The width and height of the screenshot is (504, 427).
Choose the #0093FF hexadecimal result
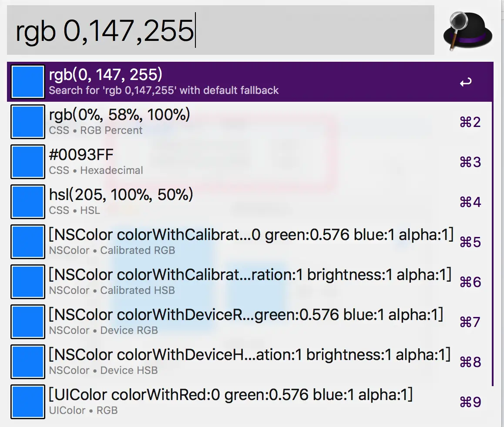click(x=250, y=162)
